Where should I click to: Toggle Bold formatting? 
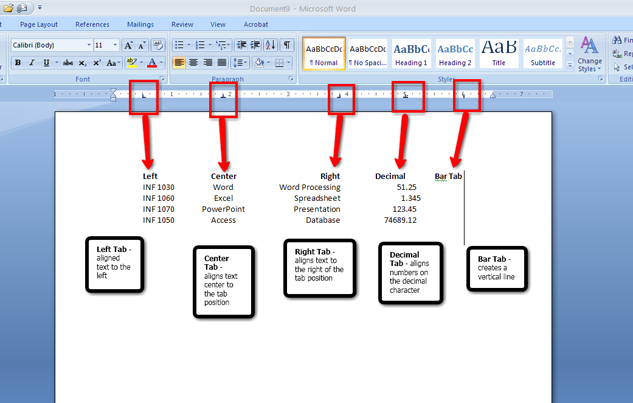tap(18, 63)
